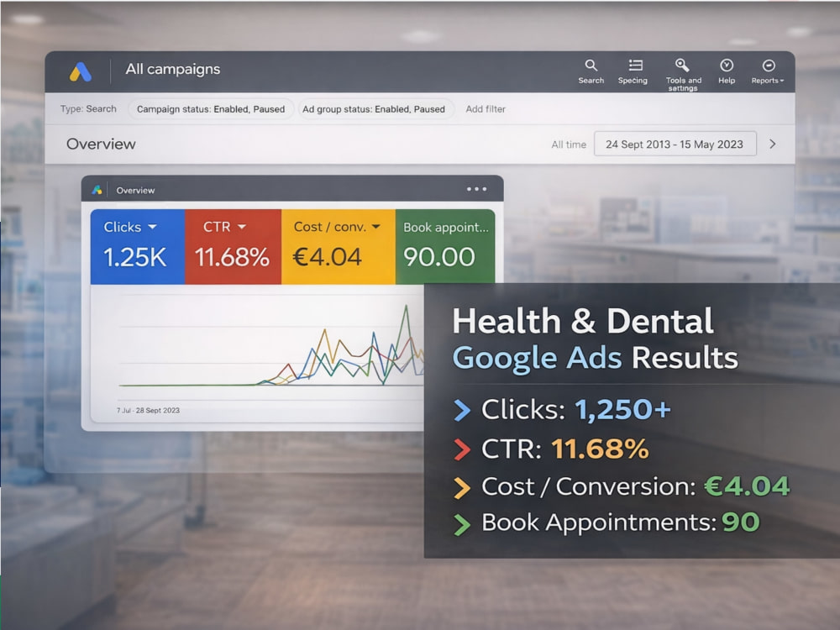Click the 90.00 value in green tile
Screen dimensions: 840x630
pos(438,257)
